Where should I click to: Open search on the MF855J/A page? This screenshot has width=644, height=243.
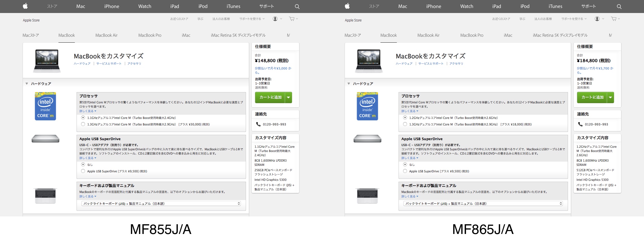coord(297,6)
